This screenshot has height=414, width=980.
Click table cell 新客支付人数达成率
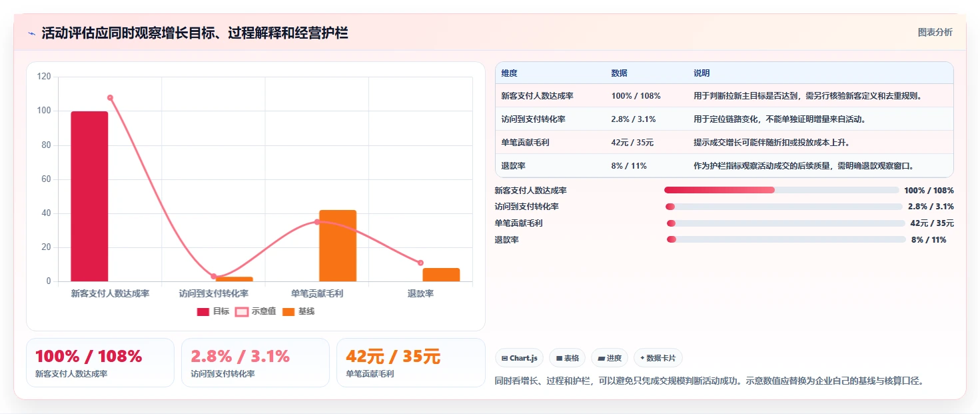(x=537, y=96)
